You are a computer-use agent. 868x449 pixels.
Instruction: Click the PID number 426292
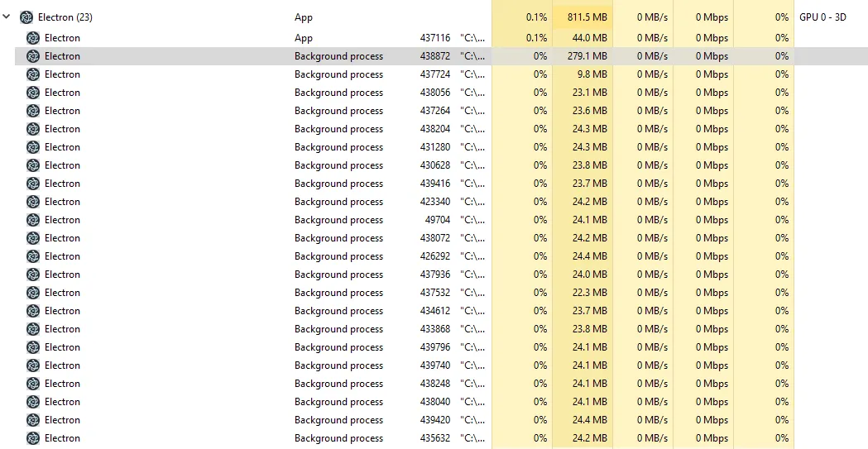435,256
